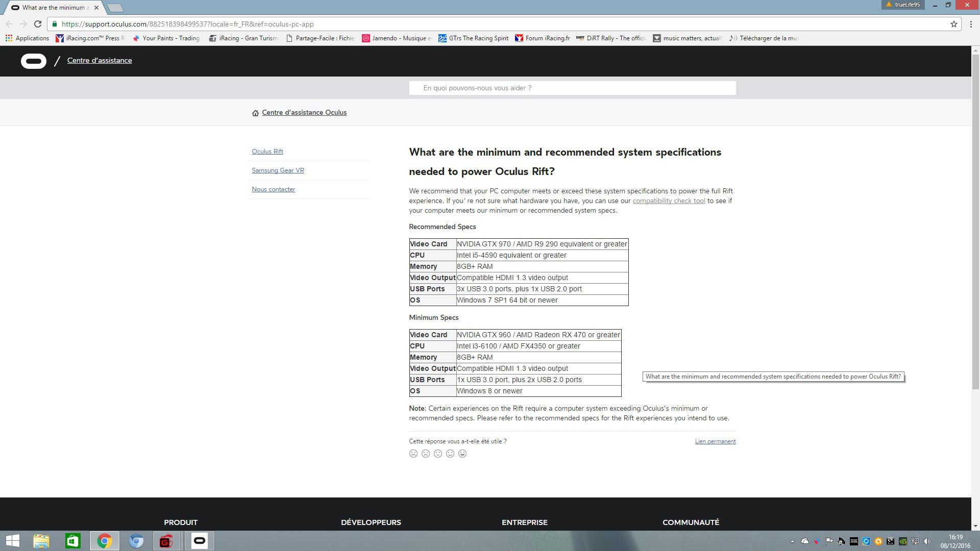Open the iRacing.com Press bookmark
The width and height of the screenshot is (980, 551).
click(x=90, y=38)
